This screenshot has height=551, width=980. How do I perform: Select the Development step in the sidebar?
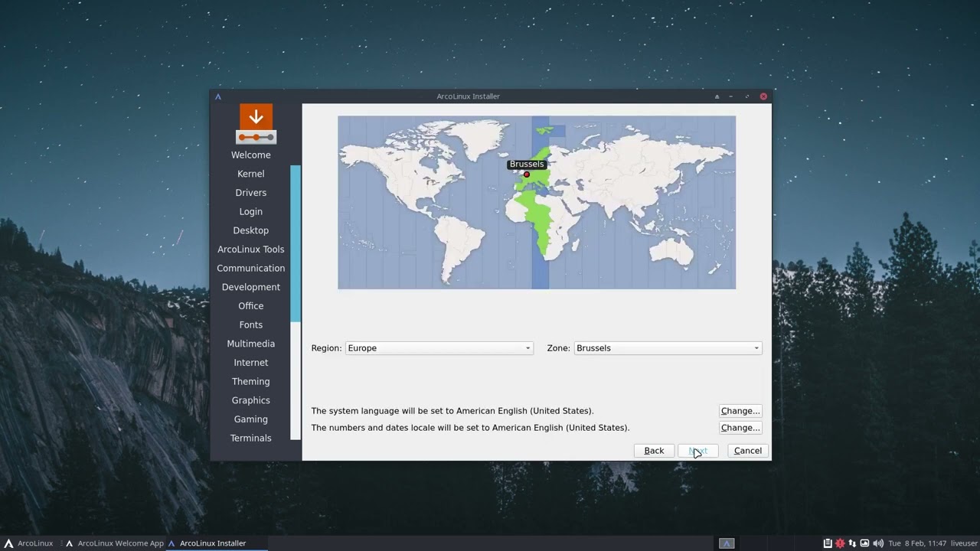point(251,287)
